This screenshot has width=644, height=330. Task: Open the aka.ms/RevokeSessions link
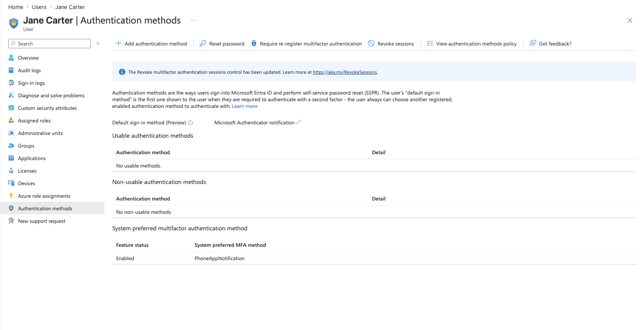pos(345,72)
